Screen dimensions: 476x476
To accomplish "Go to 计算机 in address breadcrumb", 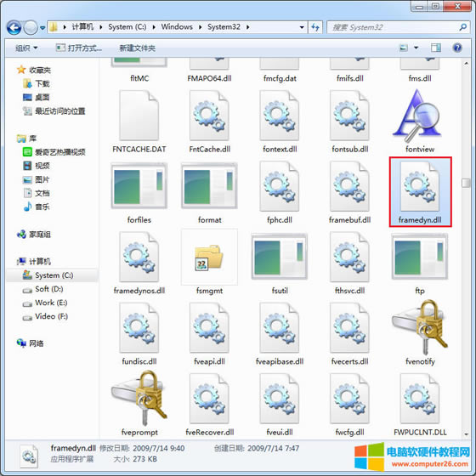I will coord(82,27).
